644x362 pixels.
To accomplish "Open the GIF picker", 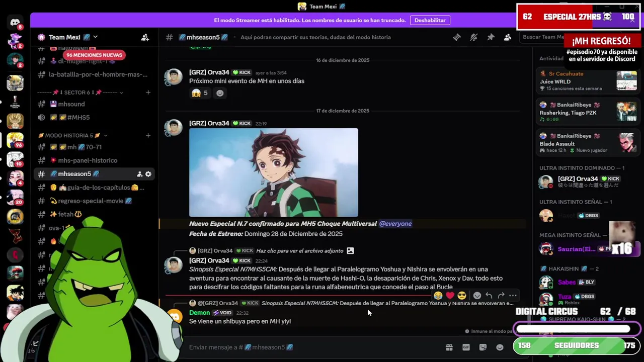I will pyautogui.click(x=466, y=347).
